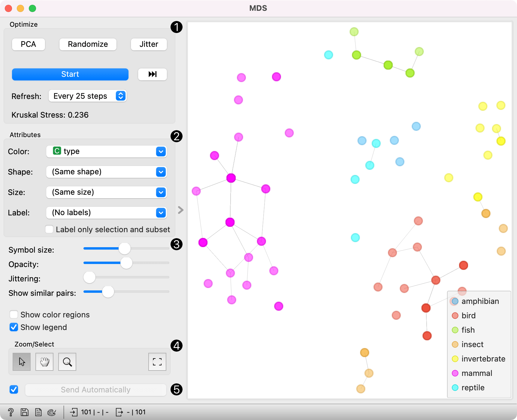Reset view with the fit-to-window icon
517x420 pixels.
pyautogui.click(x=157, y=362)
